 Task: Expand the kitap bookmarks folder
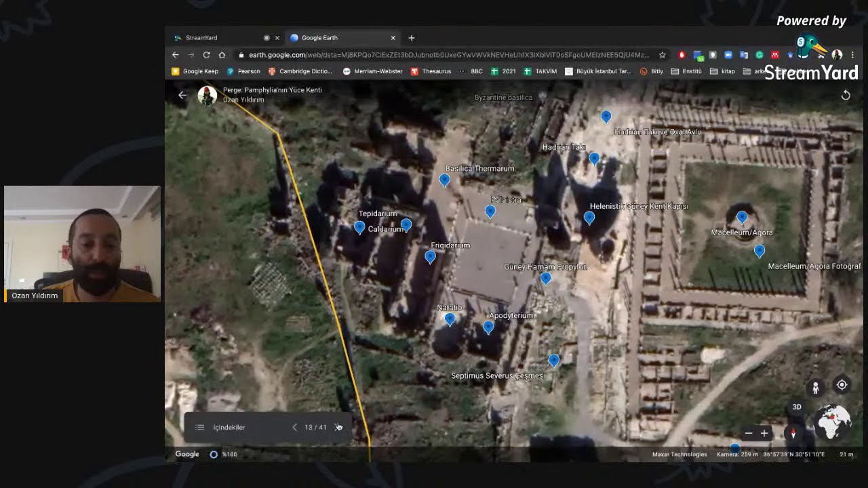722,71
